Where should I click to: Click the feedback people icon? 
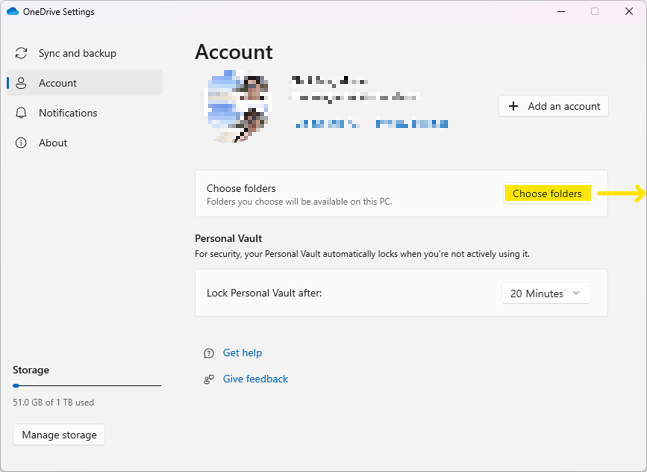coord(209,379)
